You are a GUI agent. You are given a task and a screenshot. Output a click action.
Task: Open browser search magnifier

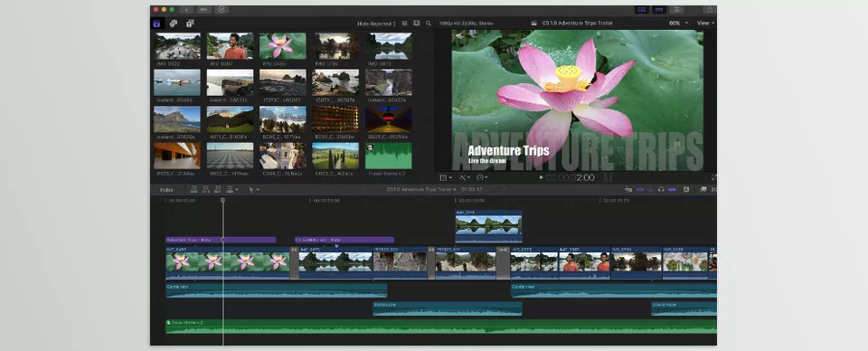[428, 24]
